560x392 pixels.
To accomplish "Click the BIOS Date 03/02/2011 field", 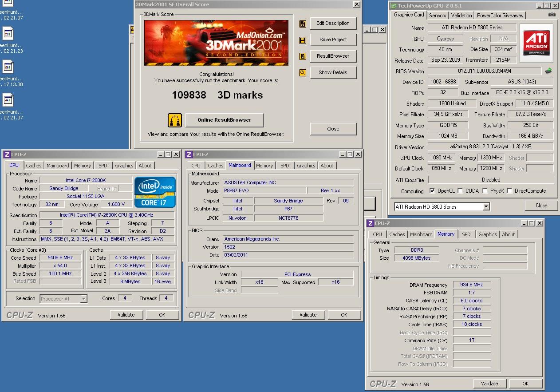I will tap(288, 255).
